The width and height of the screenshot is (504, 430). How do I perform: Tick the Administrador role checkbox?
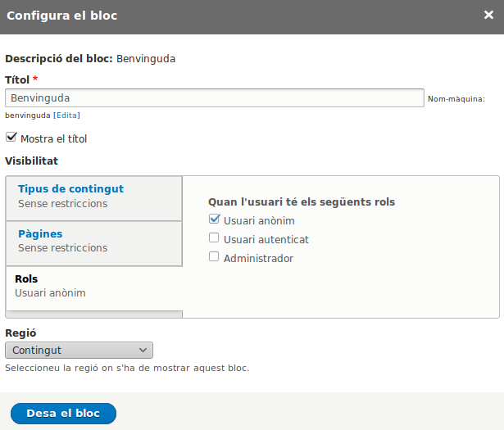pos(214,257)
